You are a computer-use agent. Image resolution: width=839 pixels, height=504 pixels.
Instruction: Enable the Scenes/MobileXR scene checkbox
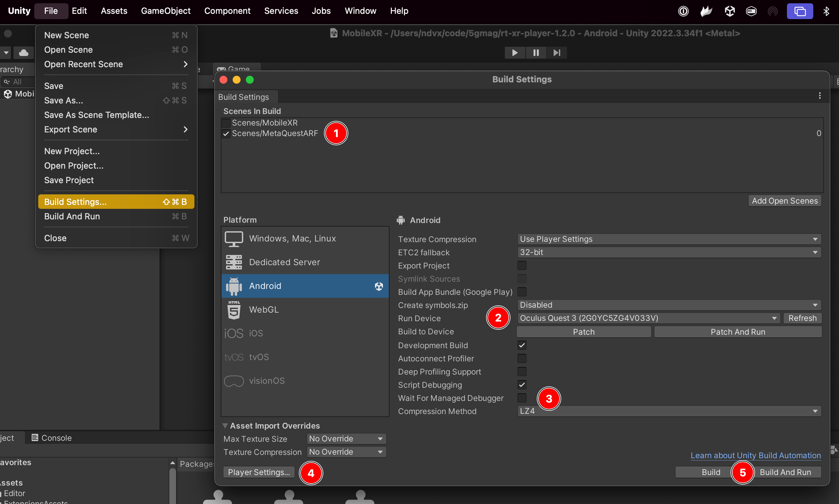(x=226, y=123)
